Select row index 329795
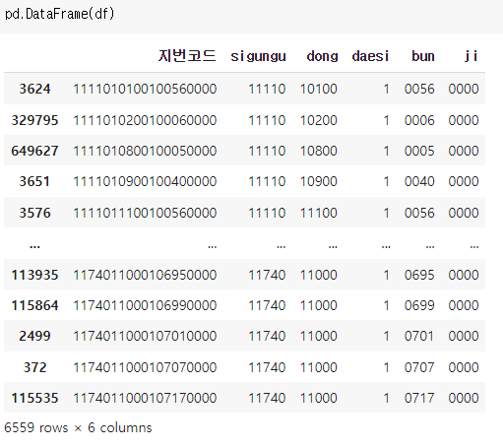The width and height of the screenshot is (503, 448). (34, 120)
